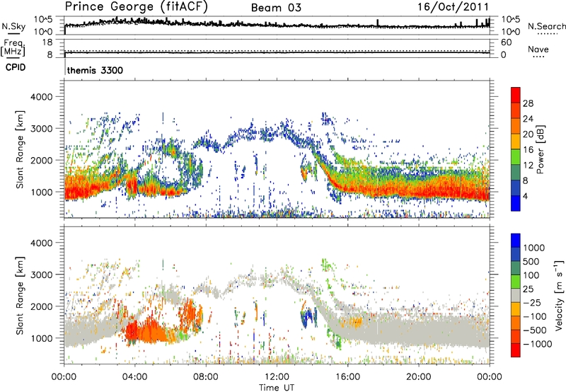Click the 'Power [dB]' colorbar label

(541, 149)
